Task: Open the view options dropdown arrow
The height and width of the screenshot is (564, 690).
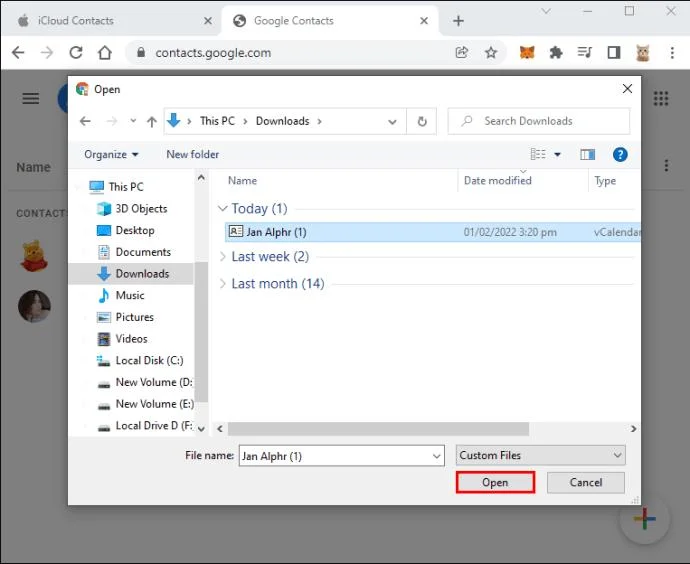Action: pos(558,154)
